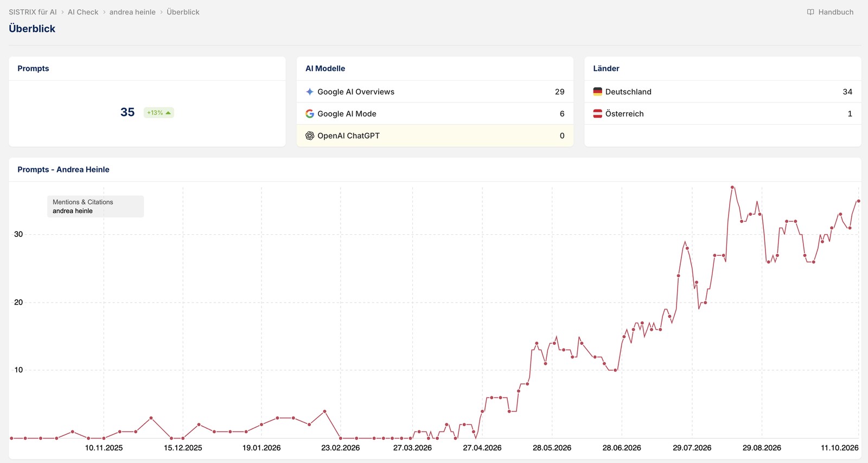Select the Überblick breadcrumb item
The height and width of the screenshot is (463, 868).
pos(183,12)
